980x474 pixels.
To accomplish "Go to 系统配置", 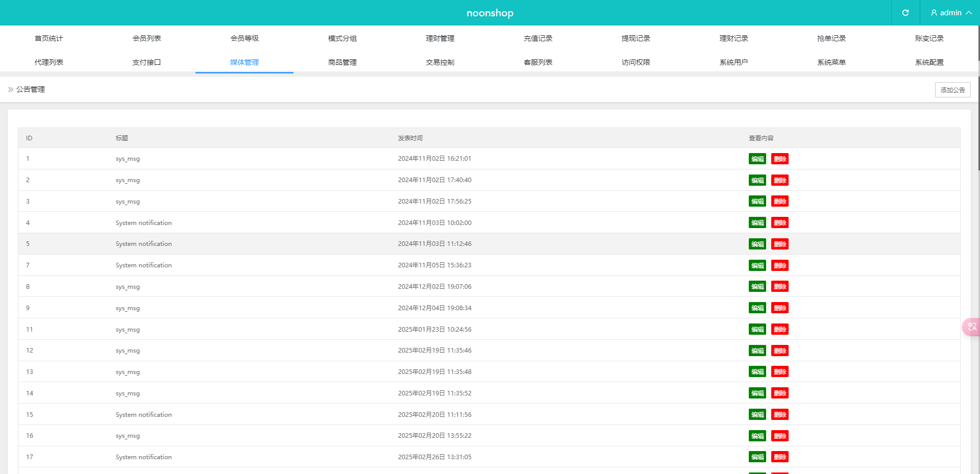I will point(929,62).
